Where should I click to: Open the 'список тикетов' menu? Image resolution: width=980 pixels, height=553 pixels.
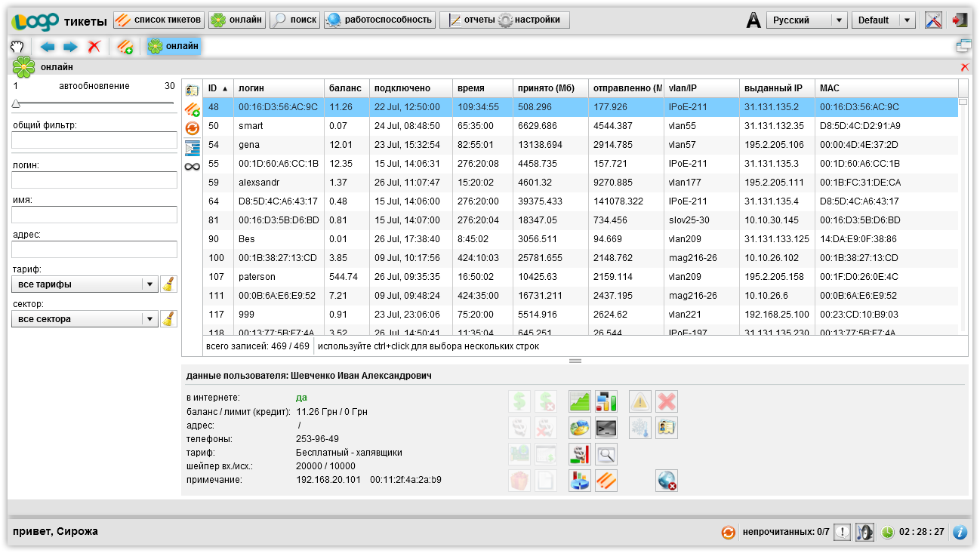(159, 20)
